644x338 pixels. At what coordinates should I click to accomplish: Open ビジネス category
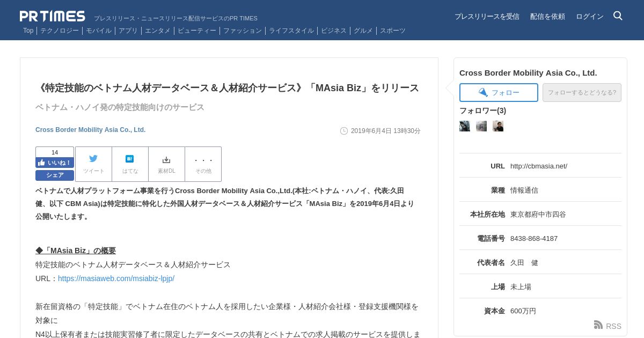334,31
